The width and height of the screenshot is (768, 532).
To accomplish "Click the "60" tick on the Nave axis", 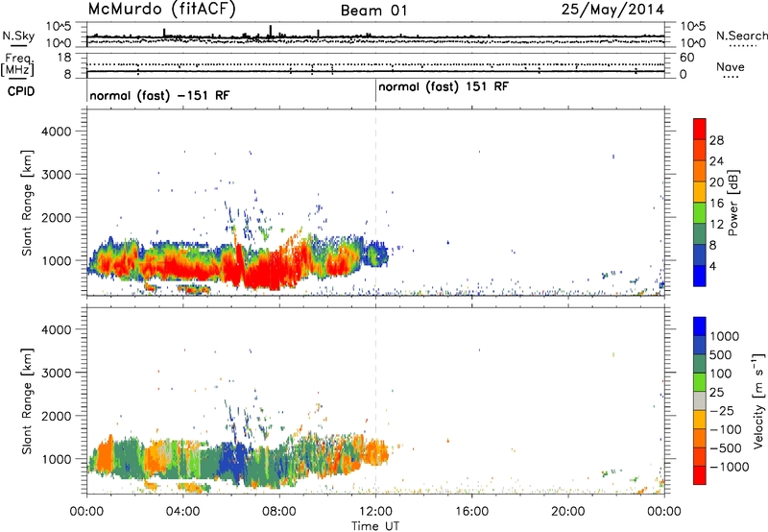I will [687, 58].
